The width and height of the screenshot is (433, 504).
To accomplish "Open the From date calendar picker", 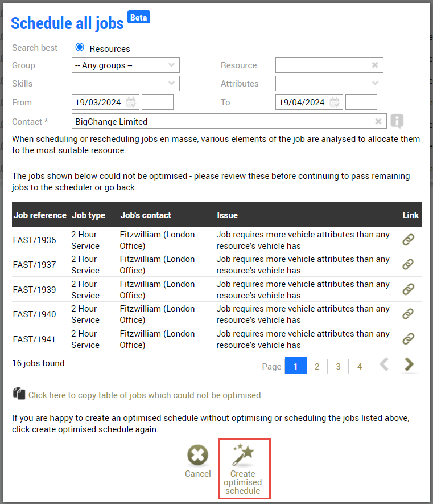I will tap(131, 103).
